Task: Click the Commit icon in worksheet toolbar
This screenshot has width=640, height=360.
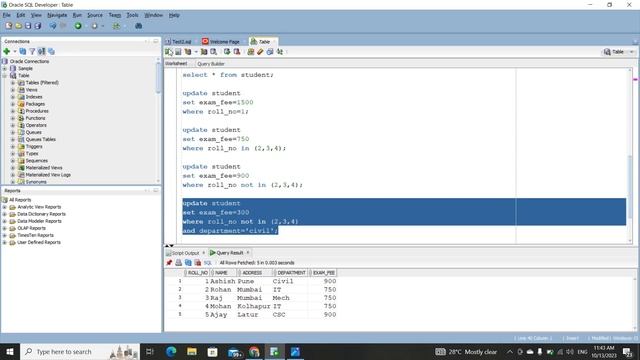Action: coord(227,52)
